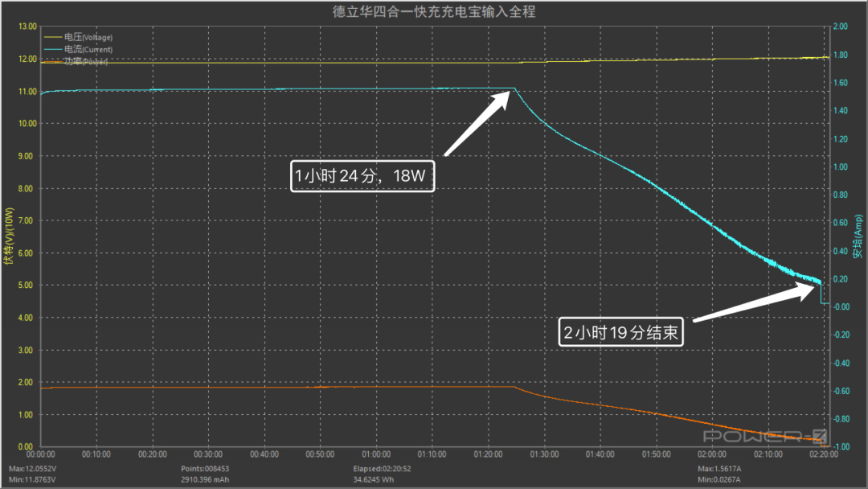The height and width of the screenshot is (489, 868).
Task: Click the -0.80 tick on the cyan current axis
Action: [841, 419]
